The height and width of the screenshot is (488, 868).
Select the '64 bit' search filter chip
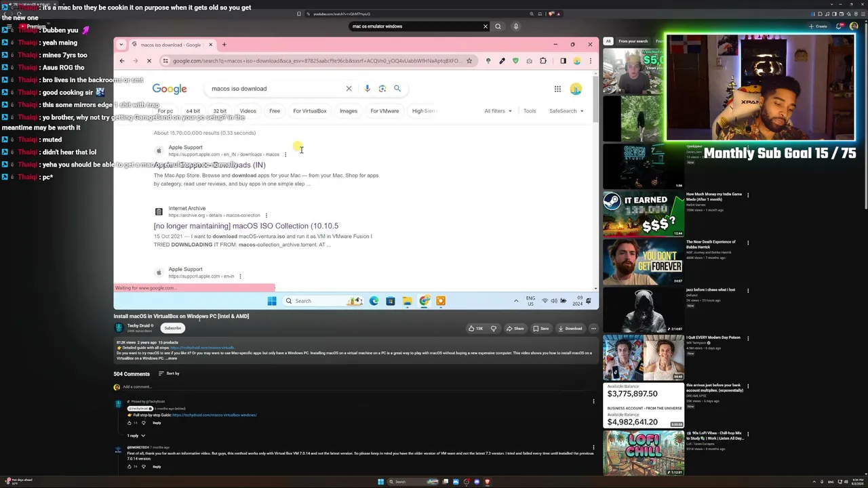[x=193, y=111]
